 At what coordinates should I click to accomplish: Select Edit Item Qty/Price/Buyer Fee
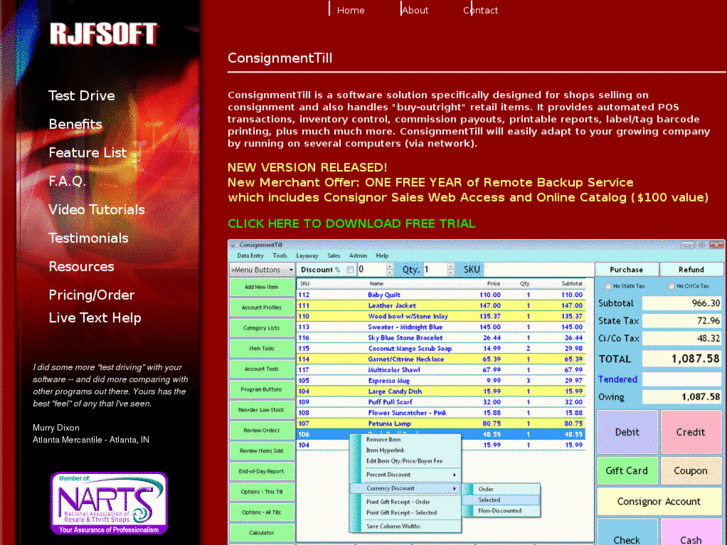pos(405,461)
